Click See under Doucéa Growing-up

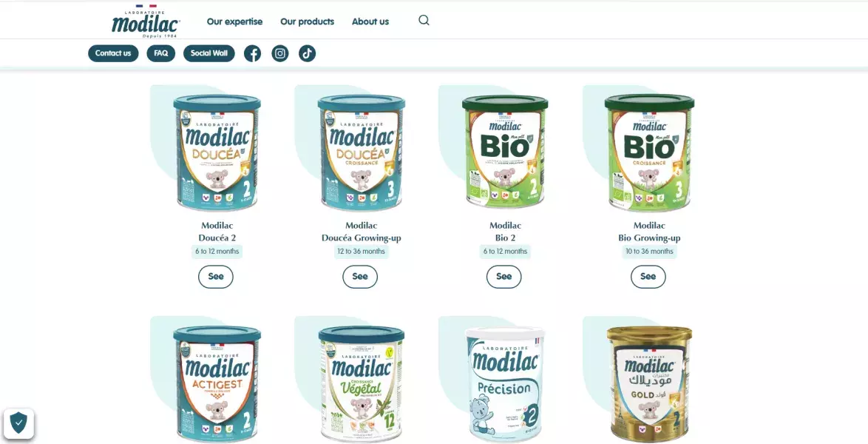click(x=360, y=277)
